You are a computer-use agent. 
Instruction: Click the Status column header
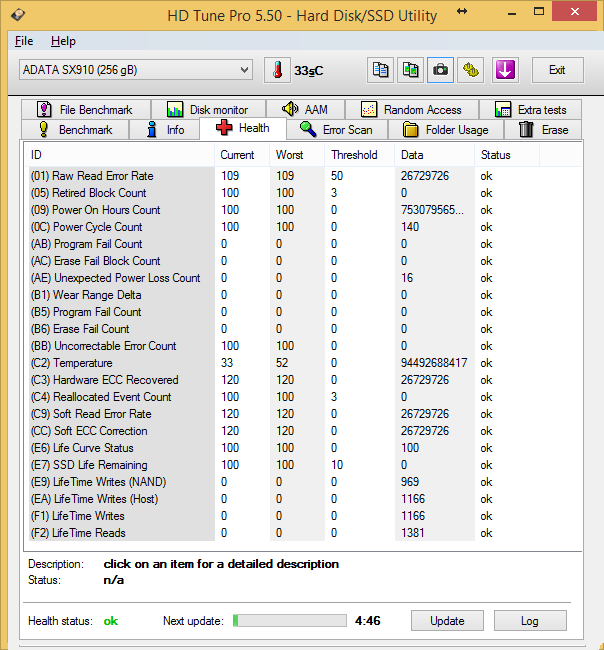point(507,155)
